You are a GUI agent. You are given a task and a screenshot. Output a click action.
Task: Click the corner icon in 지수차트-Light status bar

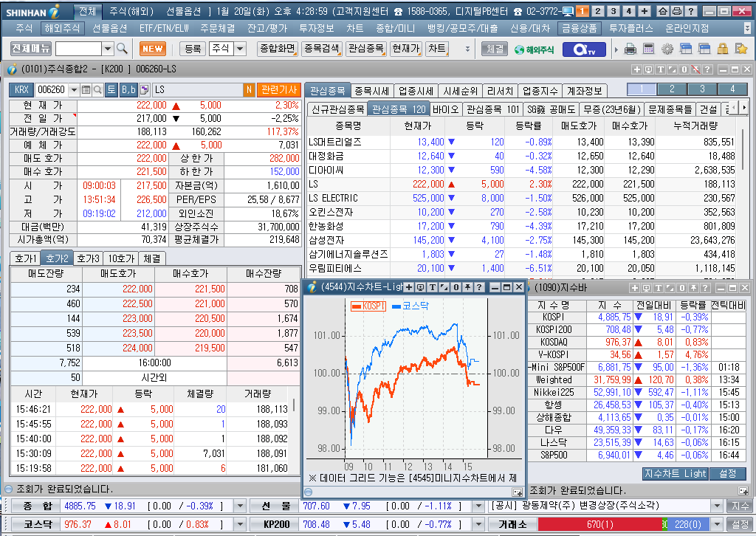tap(518, 492)
